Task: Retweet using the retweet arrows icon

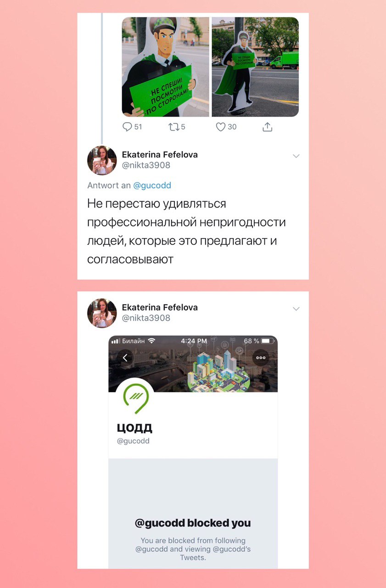Action: coord(173,127)
